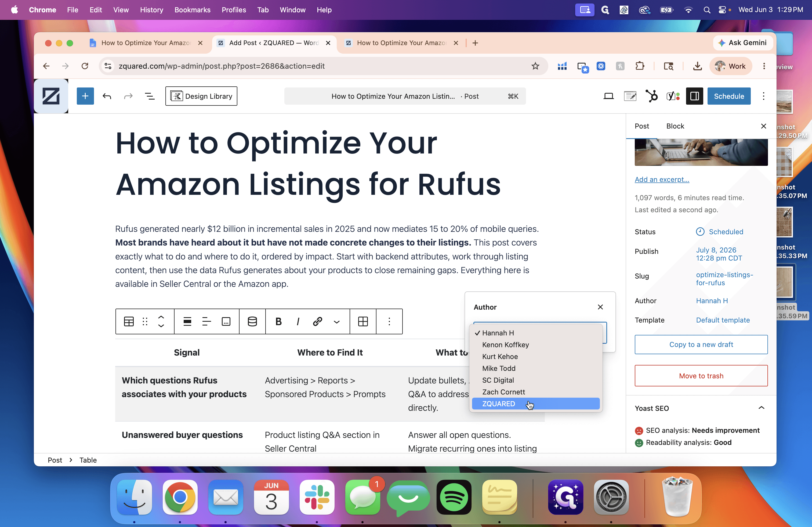Screen dimensions: 812x527
Task: Choose SC Digital as author
Action: coord(536,380)
